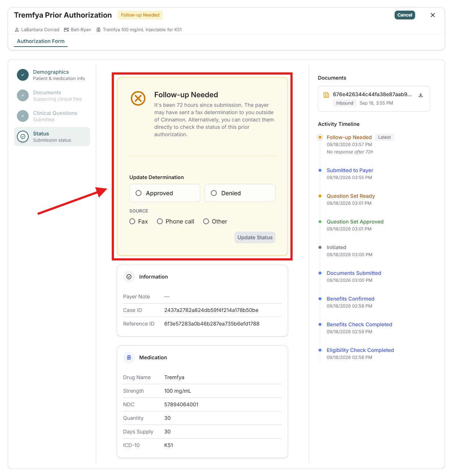Image resolution: width=453 pixels, height=476 pixels.
Task: Open the Documents Submitted timeline entry
Action: point(354,273)
